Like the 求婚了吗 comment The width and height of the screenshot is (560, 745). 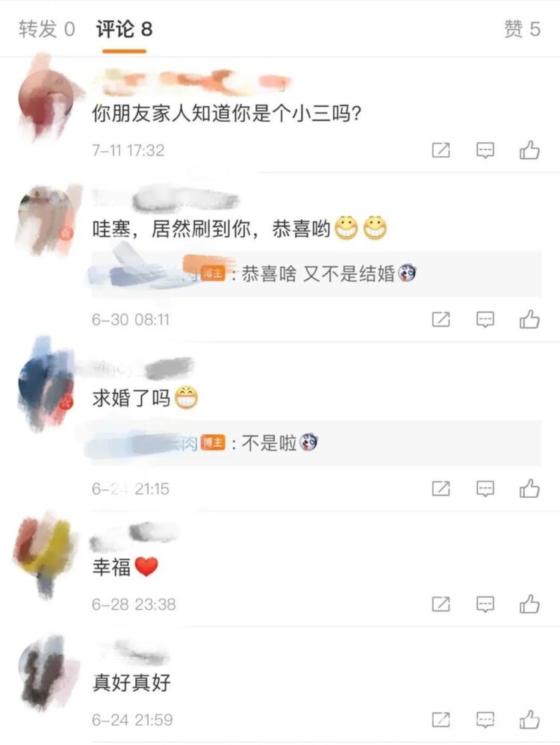(529, 489)
